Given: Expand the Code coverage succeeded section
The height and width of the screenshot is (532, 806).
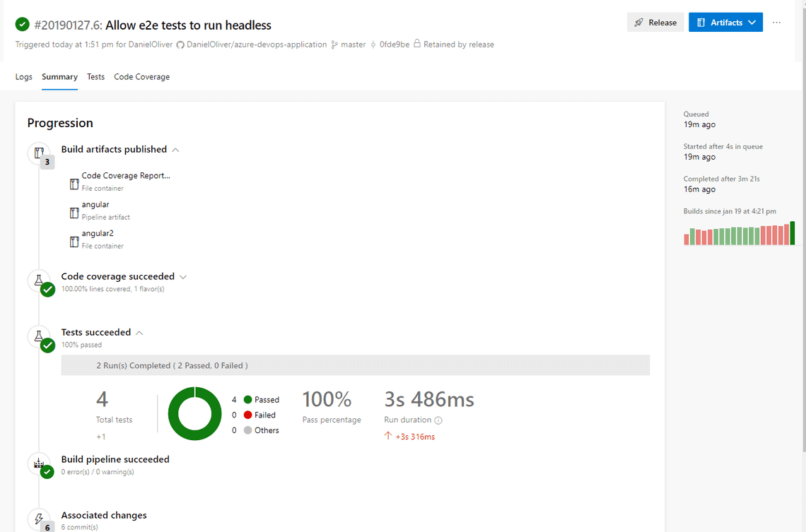Looking at the screenshot, I should coord(183,277).
